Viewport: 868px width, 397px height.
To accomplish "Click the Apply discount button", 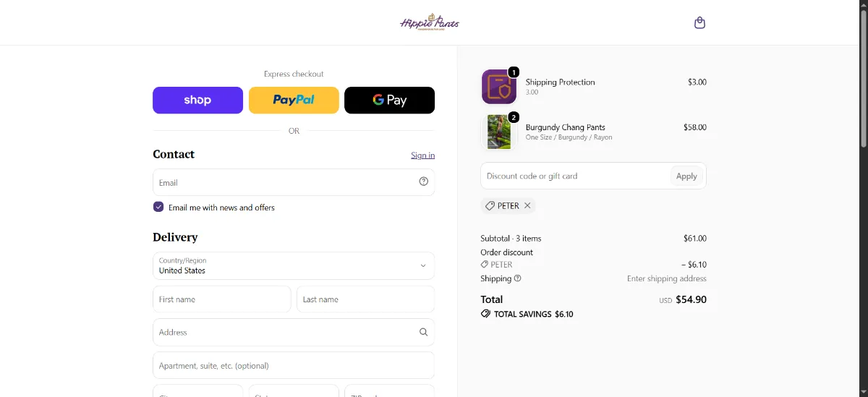I will [x=686, y=176].
